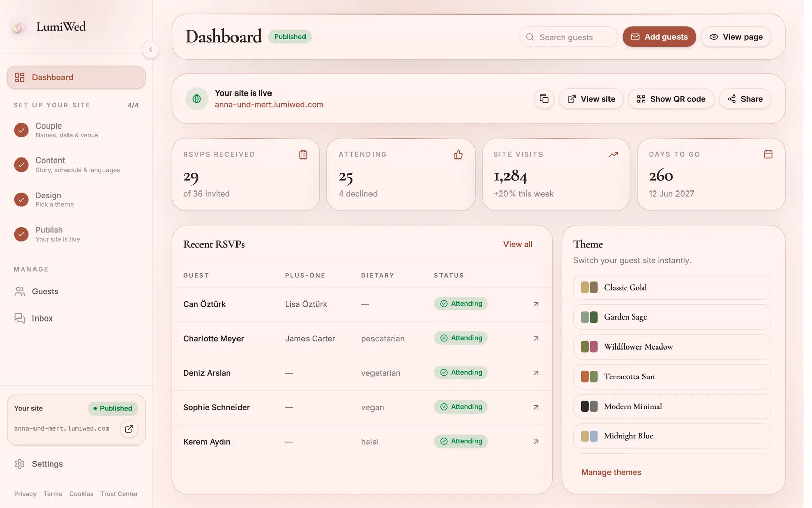Click the thumbs-up icon in Attending card
812x508 pixels.
pyautogui.click(x=458, y=154)
